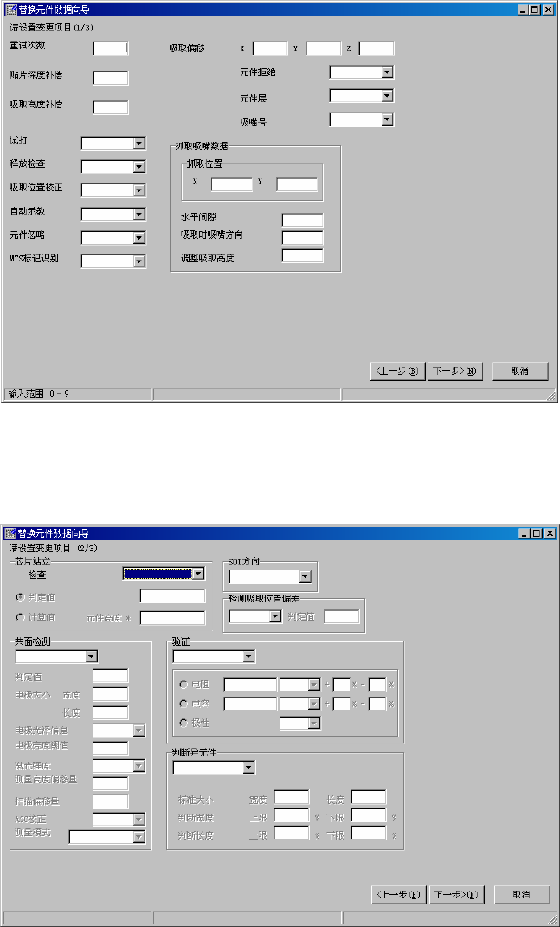This screenshot has width=560, height=927.
Task: Go back with 上一步 on the (2/3) page
Action: 398,894
